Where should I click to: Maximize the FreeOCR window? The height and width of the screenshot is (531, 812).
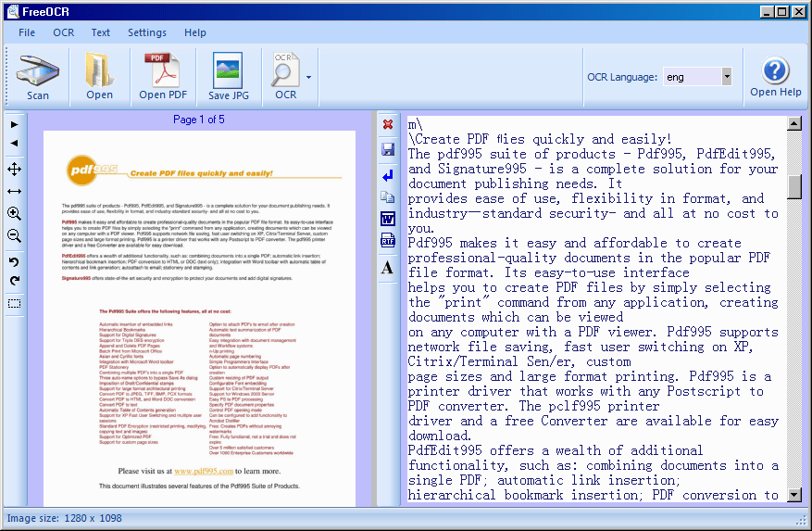782,11
